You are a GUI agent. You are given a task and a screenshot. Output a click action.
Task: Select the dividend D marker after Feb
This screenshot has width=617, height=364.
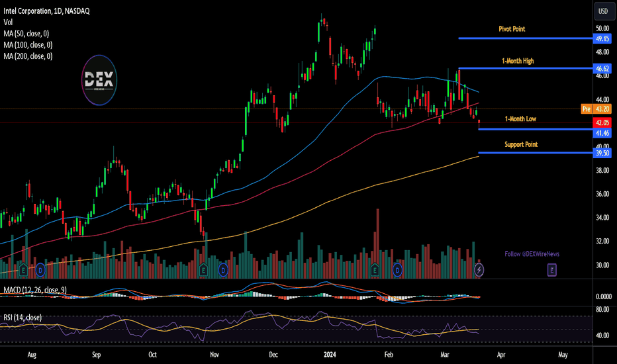[397, 270]
